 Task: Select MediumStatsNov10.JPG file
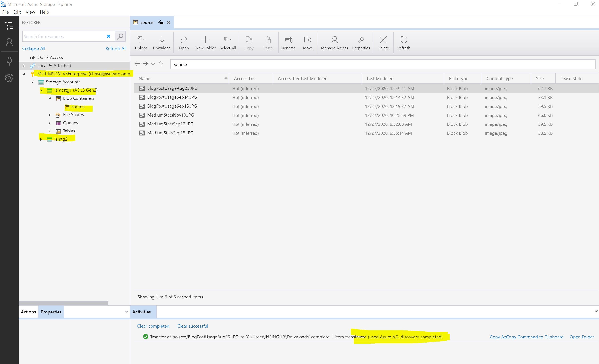click(366, 115)
